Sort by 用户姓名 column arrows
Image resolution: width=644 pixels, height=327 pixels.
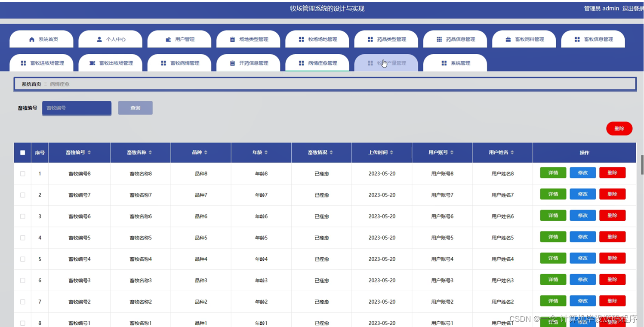click(512, 153)
